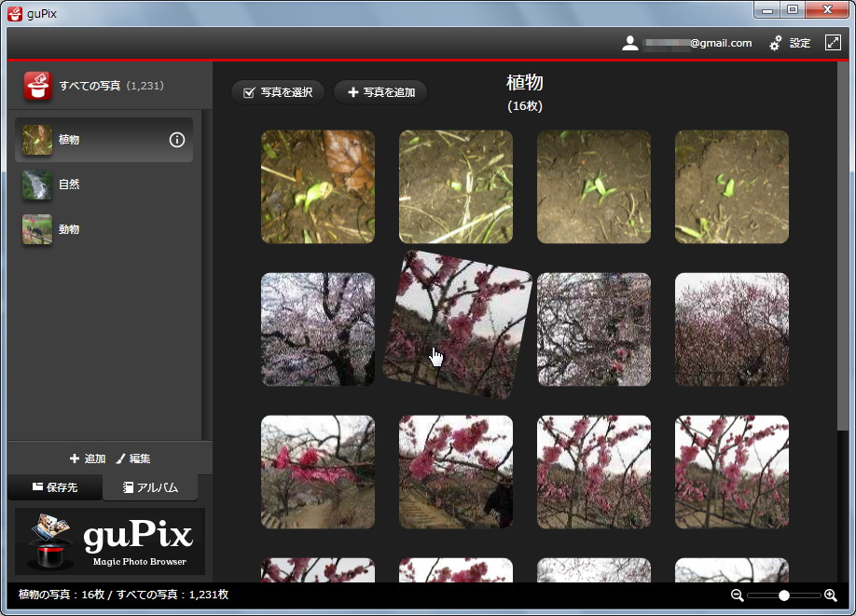Minimize the guPix window

click(x=767, y=10)
